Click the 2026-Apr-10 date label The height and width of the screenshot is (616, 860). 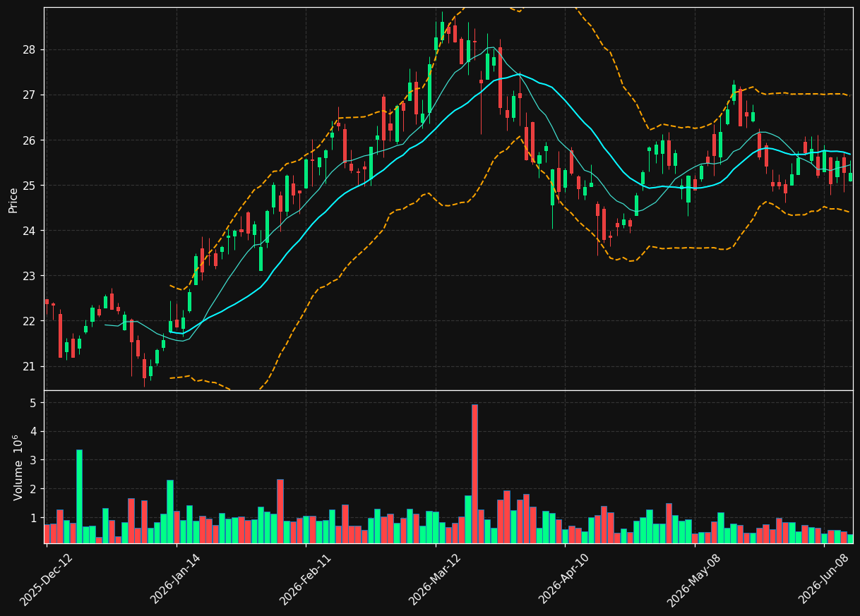tap(564, 579)
